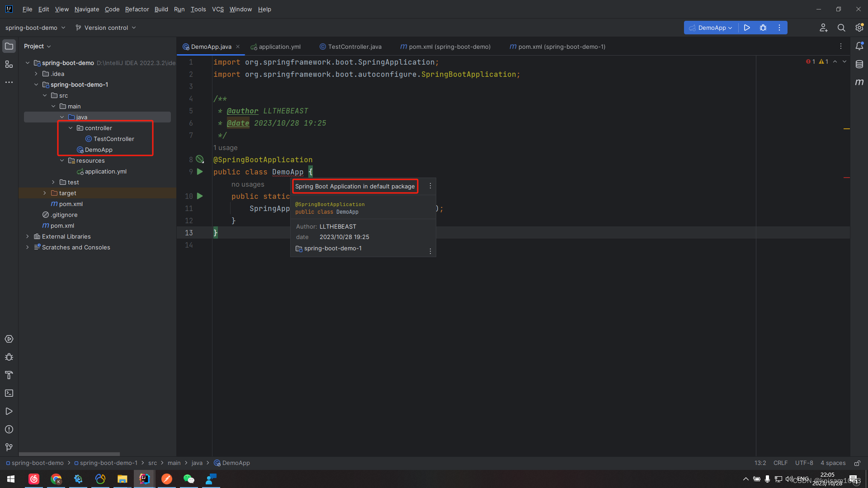
Task: Select TestController in project tree
Action: (114, 139)
